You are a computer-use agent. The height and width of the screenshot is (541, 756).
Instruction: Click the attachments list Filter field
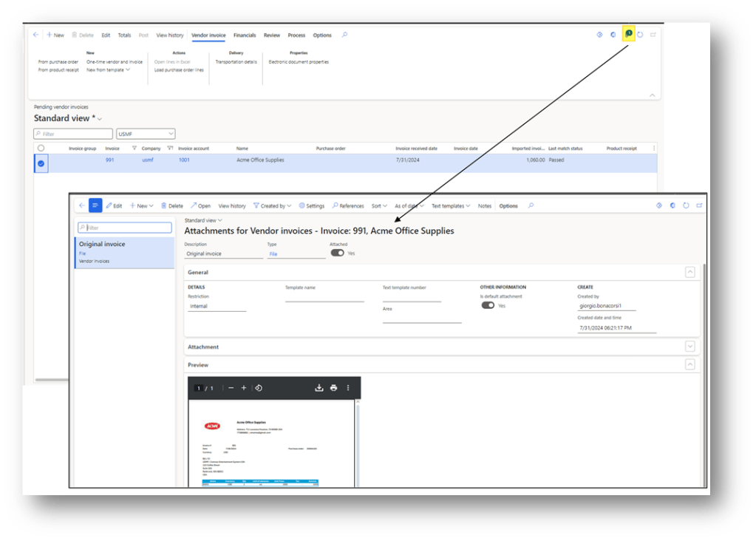(x=127, y=228)
